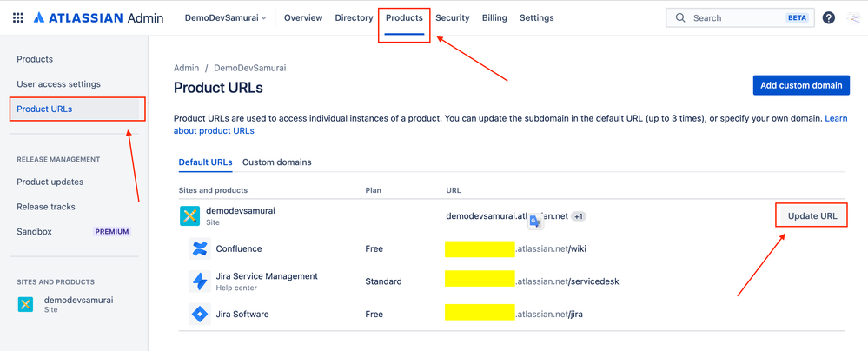The width and height of the screenshot is (868, 351).
Task: Click the Jira Service Management icon
Action: 199,281
